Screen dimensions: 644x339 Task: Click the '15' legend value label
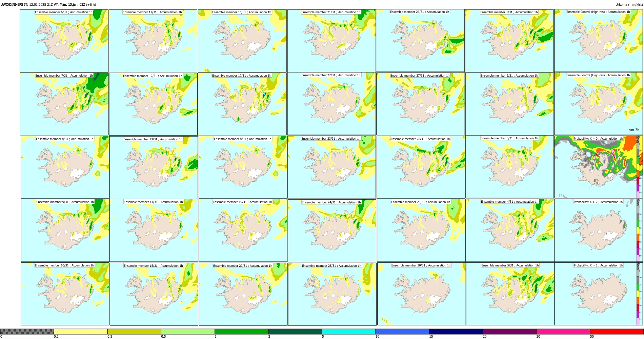(x=431, y=337)
